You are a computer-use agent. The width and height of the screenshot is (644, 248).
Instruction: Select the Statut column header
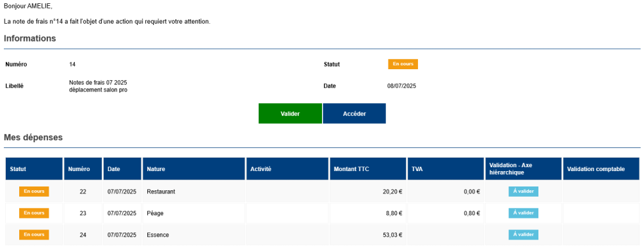click(34, 169)
